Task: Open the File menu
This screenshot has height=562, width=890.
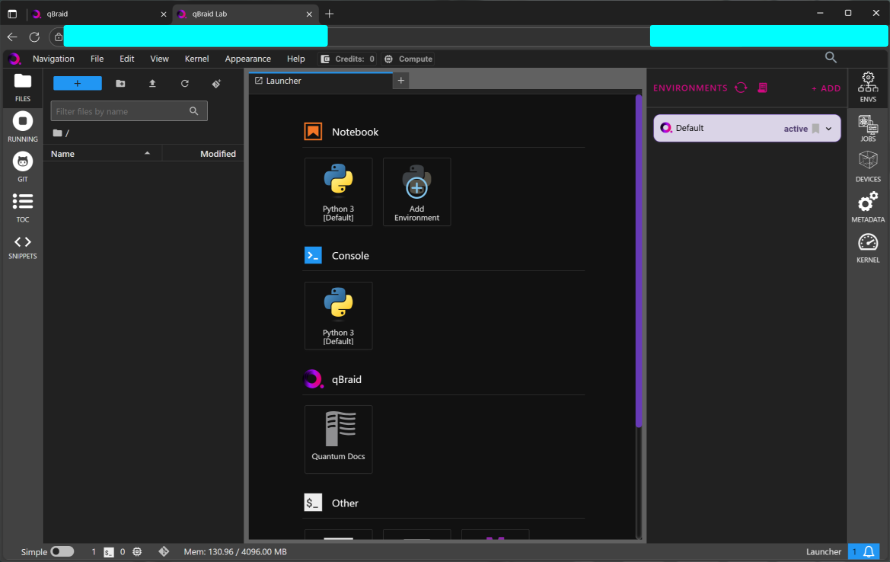Action: (x=97, y=58)
